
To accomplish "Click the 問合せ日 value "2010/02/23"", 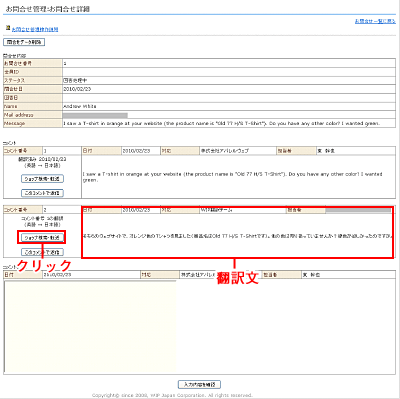I will coord(77,89).
